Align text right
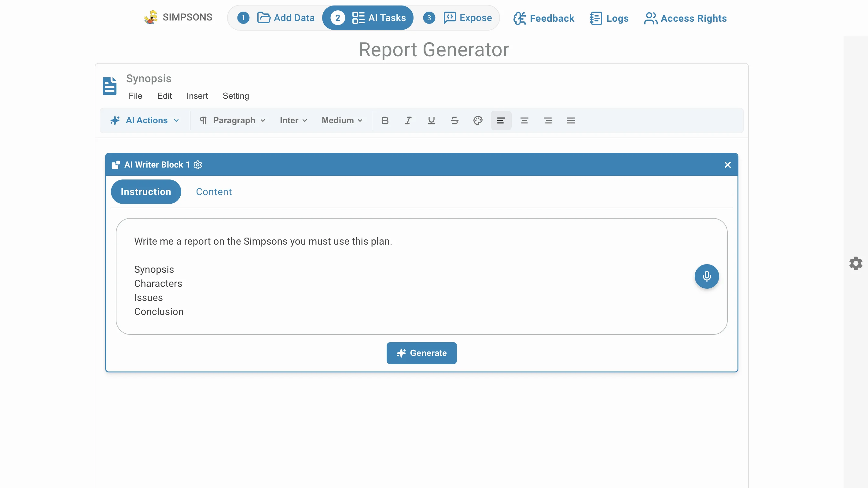Viewport: 868px width, 488px height. [548, 121]
